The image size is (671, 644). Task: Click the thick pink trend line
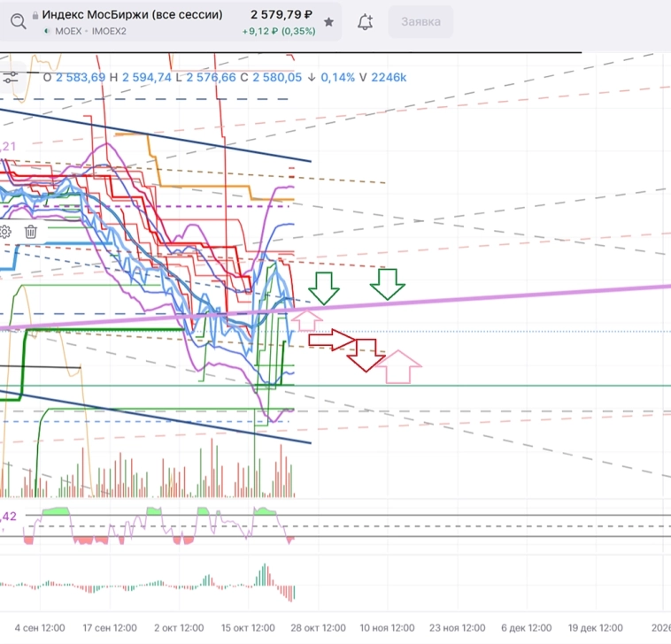[531, 295]
